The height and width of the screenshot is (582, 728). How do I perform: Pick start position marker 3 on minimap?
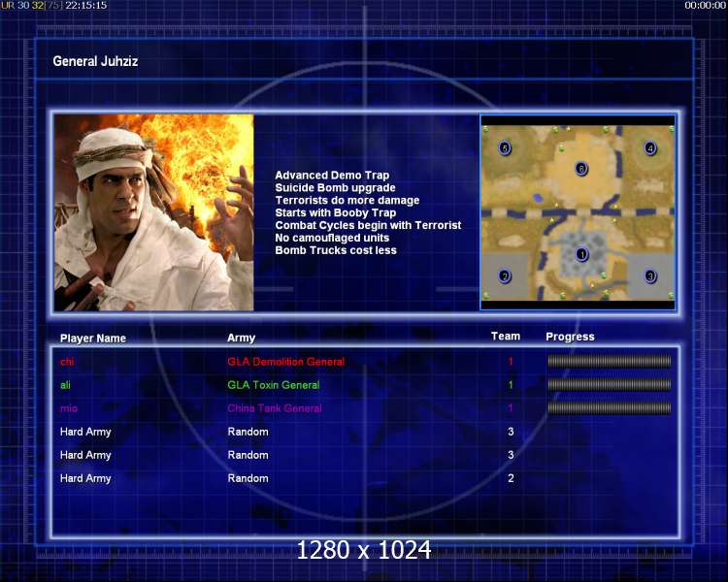point(650,276)
